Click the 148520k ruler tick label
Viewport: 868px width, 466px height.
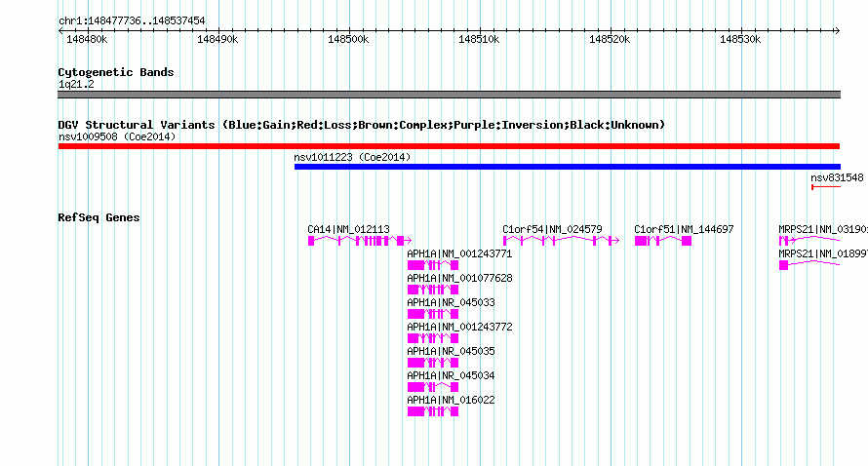click(x=610, y=39)
